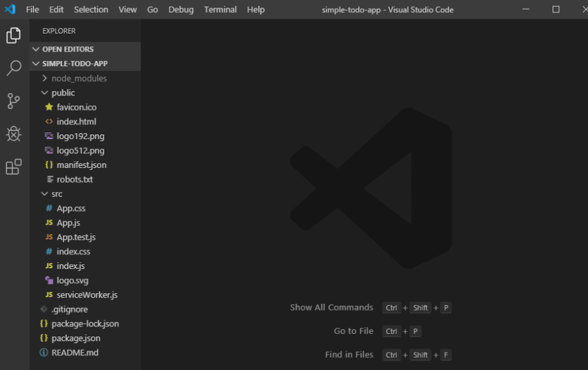Viewport: 588px width, 370px height.
Task: Open the Terminal menu
Action: pos(220,9)
